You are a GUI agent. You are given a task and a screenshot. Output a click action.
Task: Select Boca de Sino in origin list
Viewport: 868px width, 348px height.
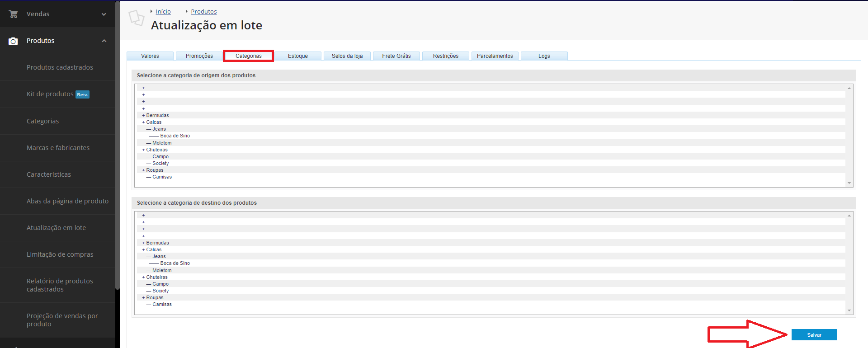[491, 136]
